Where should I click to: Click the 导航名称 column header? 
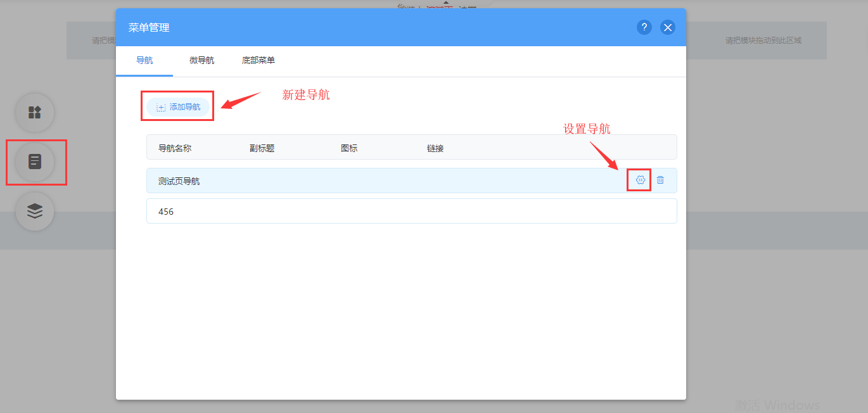[x=175, y=148]
